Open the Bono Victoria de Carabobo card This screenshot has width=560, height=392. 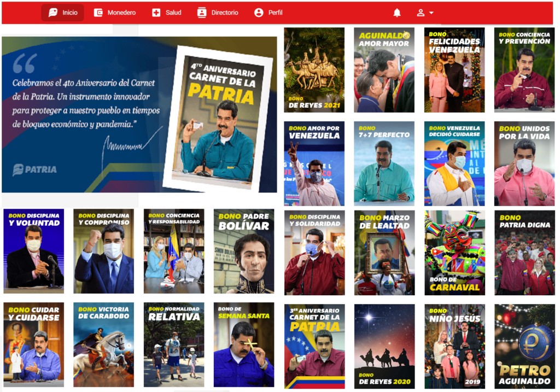click(103, 344)
